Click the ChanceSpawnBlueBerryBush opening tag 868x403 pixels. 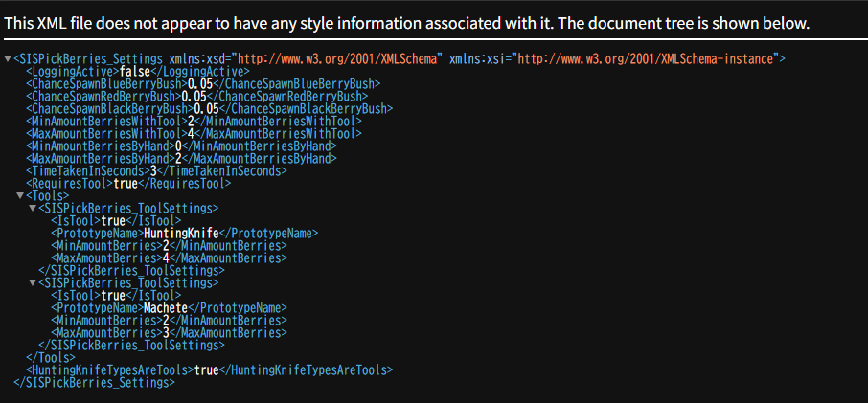(105, 84)
